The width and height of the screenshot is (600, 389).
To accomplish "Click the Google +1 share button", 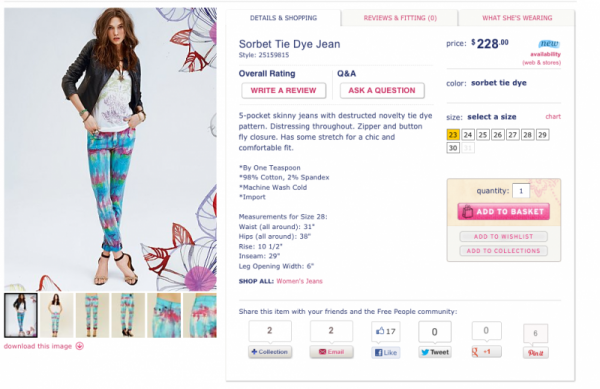I will point(486,352).
